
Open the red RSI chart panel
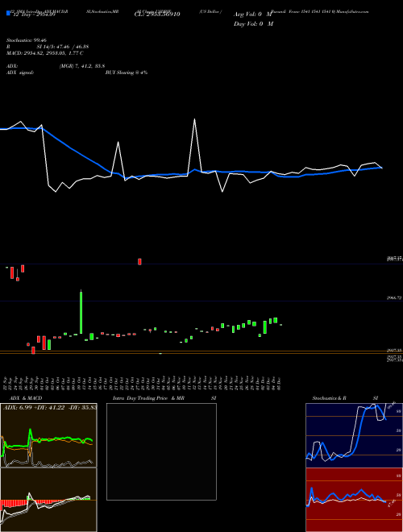pyautogui.click(x=354, y=500)
